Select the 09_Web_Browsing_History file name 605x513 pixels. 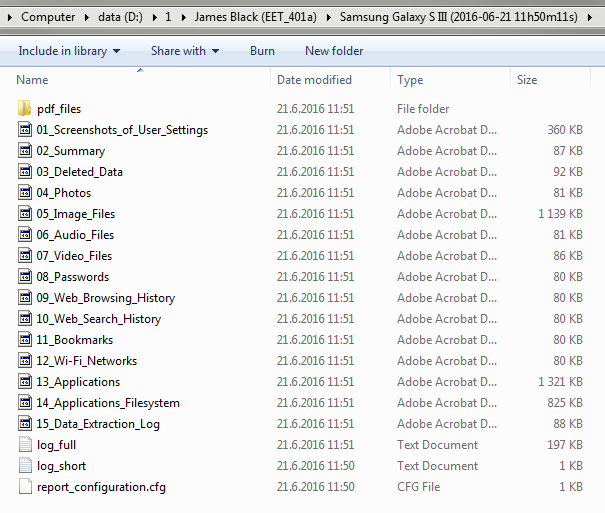(x=106, y=298)
